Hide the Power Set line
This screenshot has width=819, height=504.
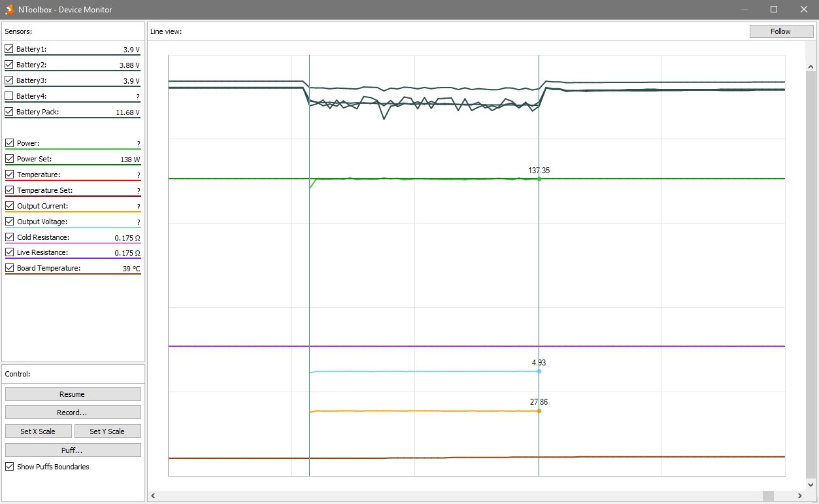tap(9, 159)
